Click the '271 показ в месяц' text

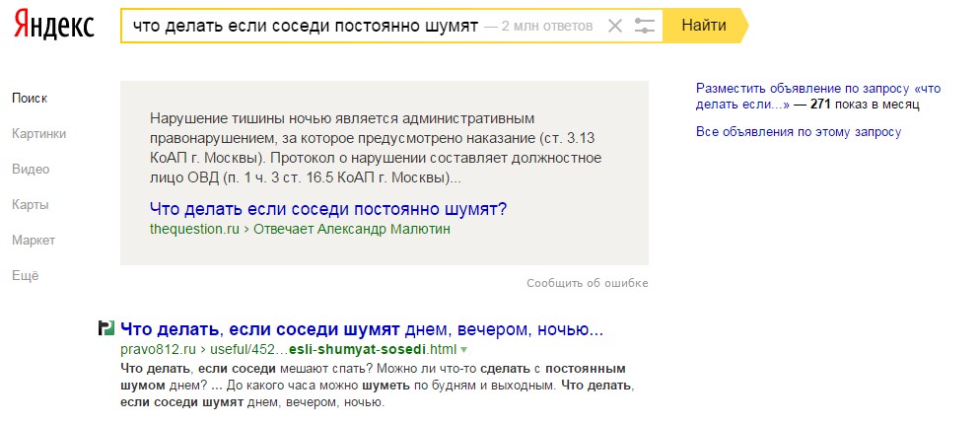(865, 105)
